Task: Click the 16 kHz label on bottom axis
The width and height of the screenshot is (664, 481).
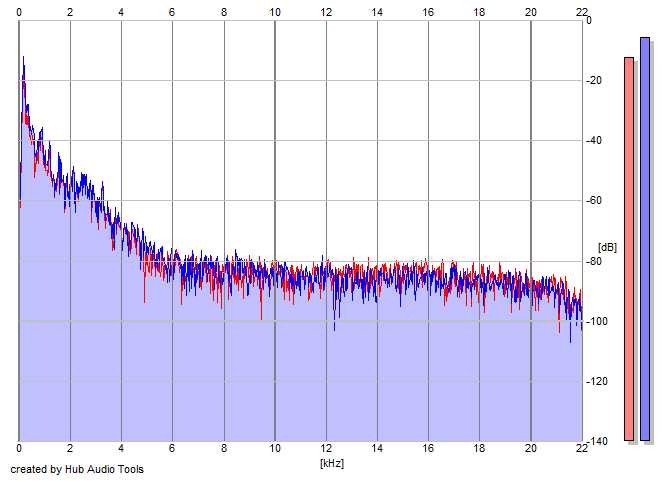Action: [x=428, y=448]
